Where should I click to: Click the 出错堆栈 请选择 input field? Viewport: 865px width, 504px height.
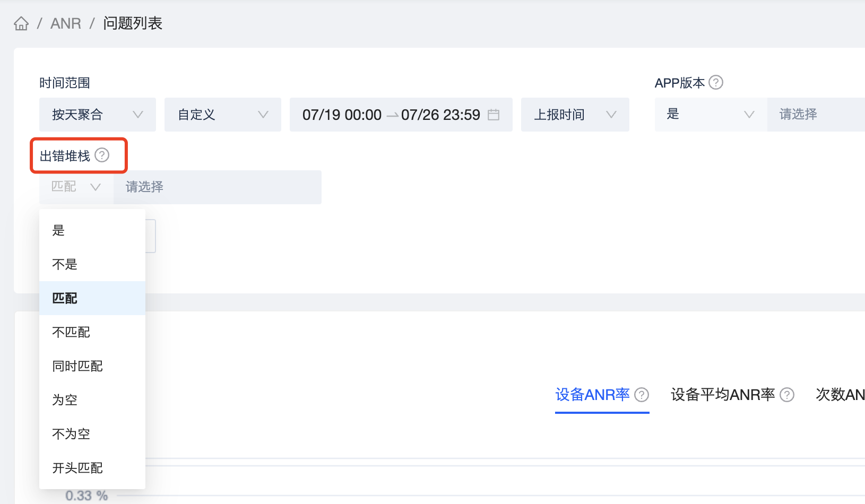218,187
